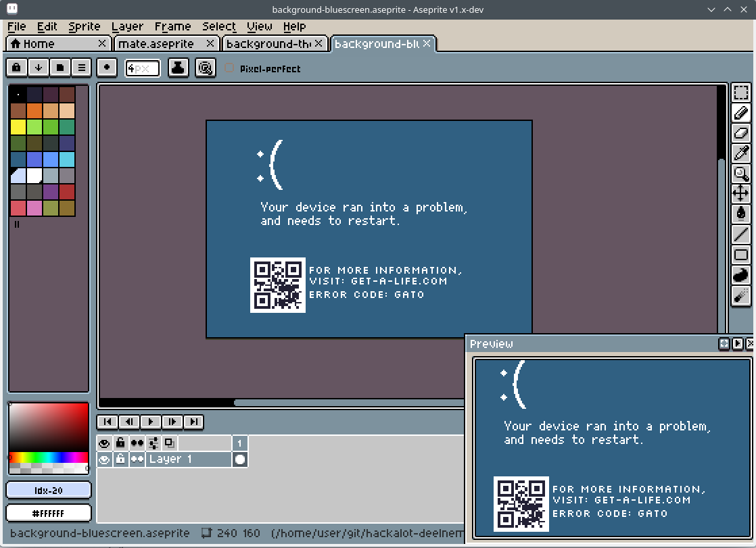Select the Rectangular Marquee tool
The width and height of the screenshot is (756, 548).
point(741,92)
